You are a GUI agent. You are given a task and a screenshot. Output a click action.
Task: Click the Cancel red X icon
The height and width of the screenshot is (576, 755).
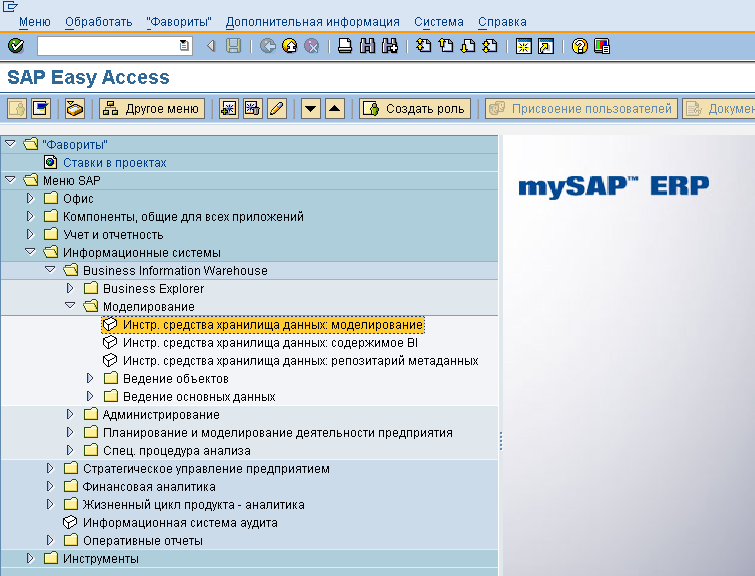pos(312,46)
